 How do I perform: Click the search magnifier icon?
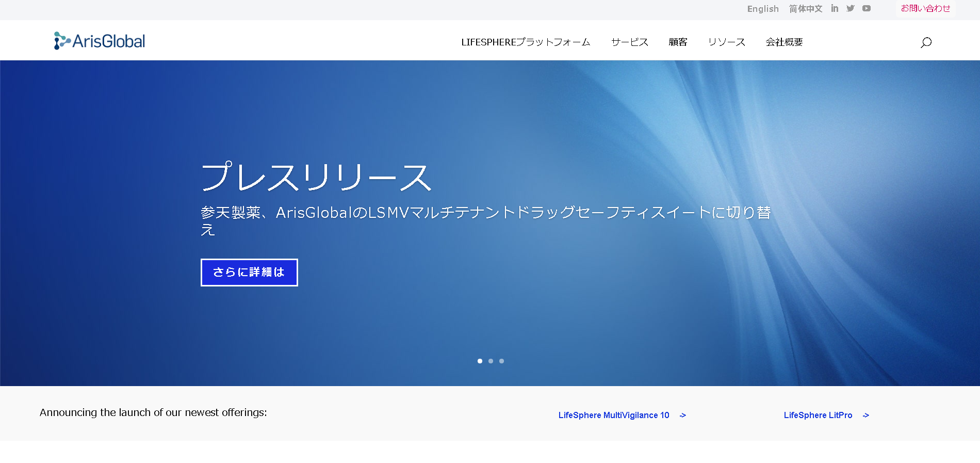click(926, 42)
